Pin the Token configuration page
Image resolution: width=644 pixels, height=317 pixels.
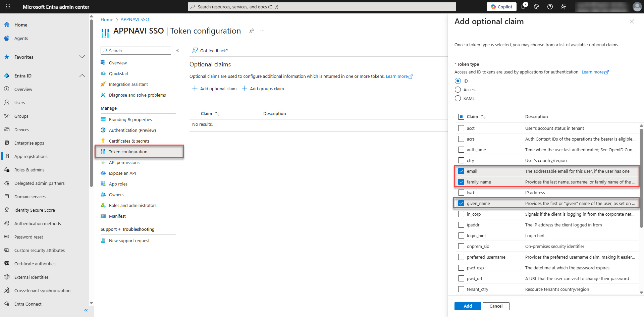point(251,31)
